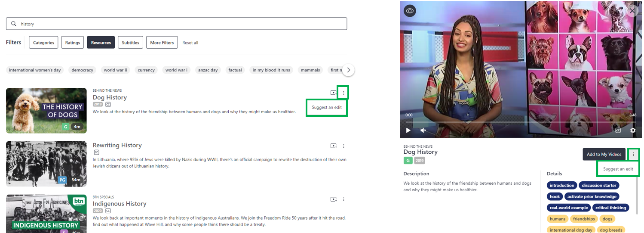The height and width of the screenshot is (233, 644).
Task: Select the introduction tag
Action: click(562, 185)
